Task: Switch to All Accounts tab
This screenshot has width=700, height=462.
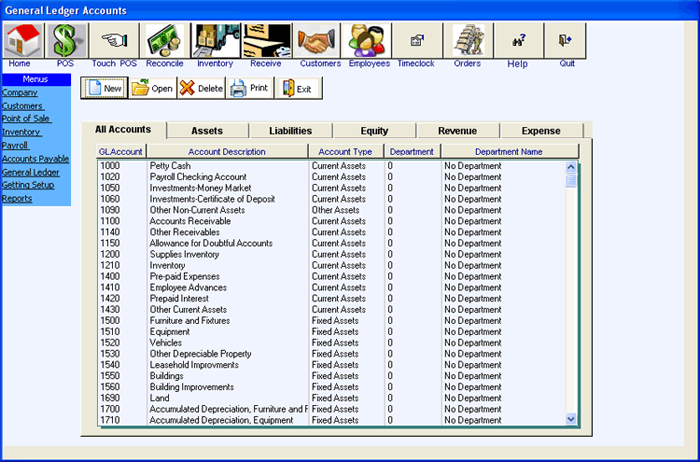Action: [x=123, y=129]
